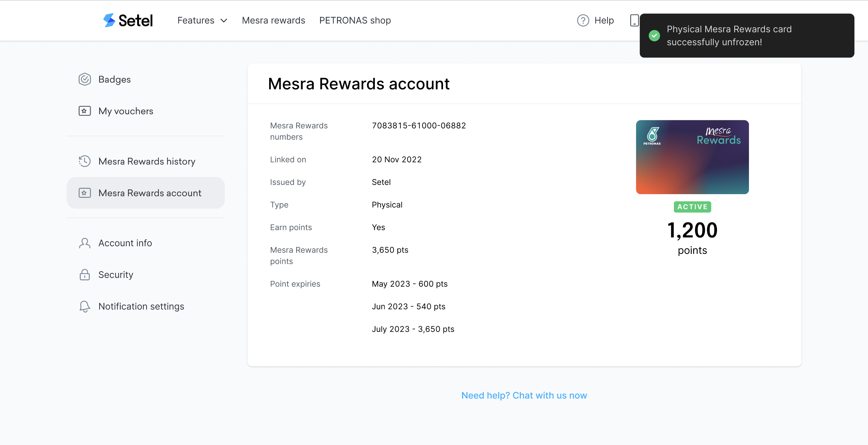Click the May 2023 - 600 pts expiry
The image size is (868, 445).
tap(409, 284)
